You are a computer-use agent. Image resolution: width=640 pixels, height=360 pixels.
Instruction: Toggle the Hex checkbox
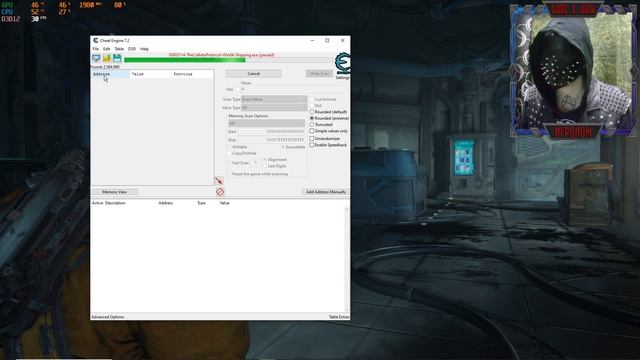238,89
